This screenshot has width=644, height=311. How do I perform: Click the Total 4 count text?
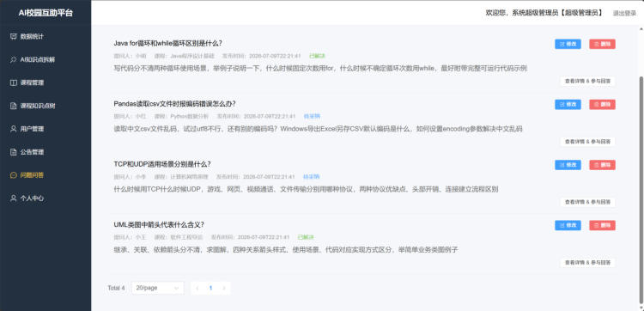coord(116,288)
